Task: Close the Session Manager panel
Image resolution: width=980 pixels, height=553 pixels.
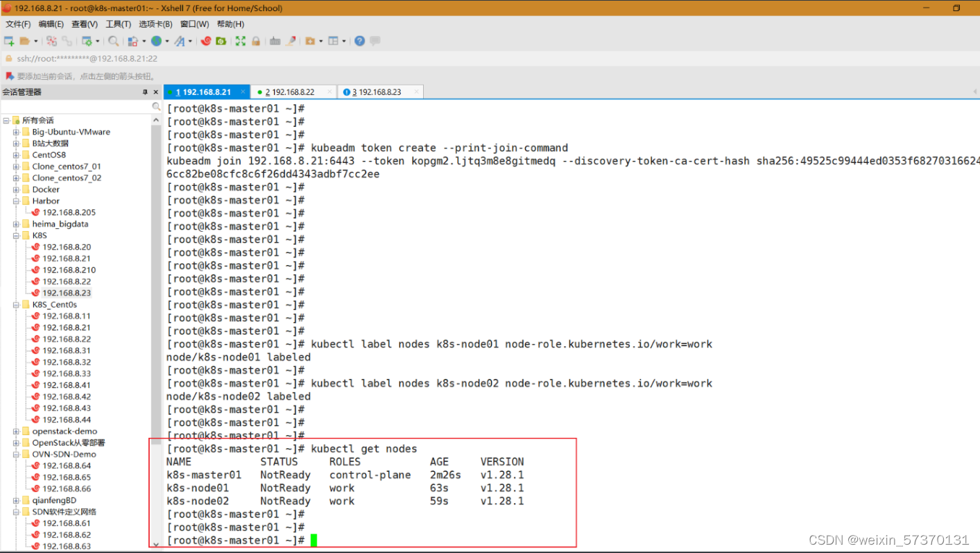Action: pos(155,92)
